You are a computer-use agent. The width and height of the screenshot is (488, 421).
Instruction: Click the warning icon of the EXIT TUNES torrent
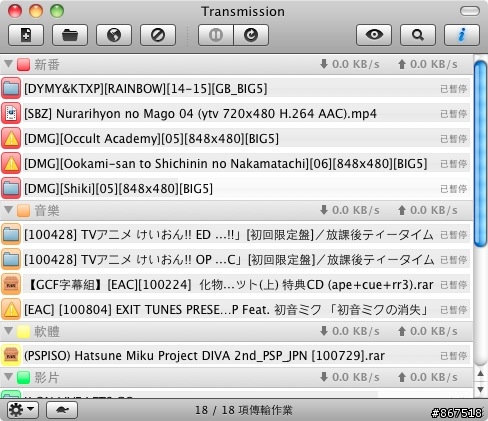pos(11,310)
